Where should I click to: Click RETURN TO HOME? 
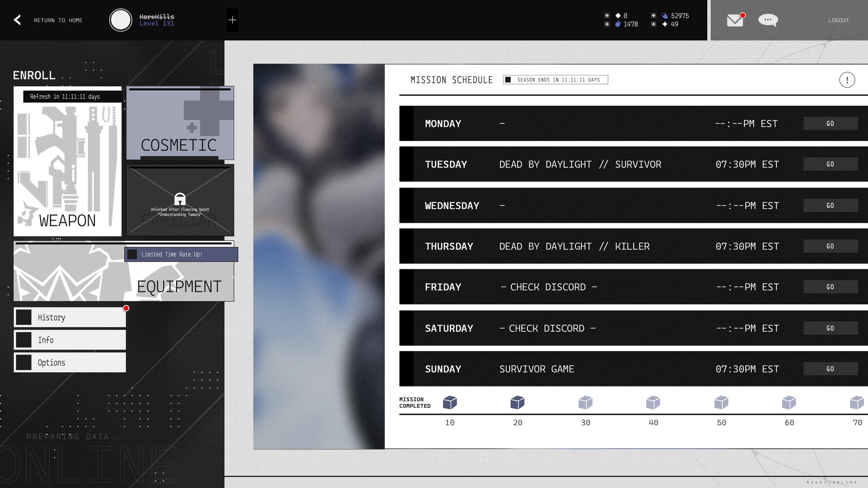(x=58, y=20)
